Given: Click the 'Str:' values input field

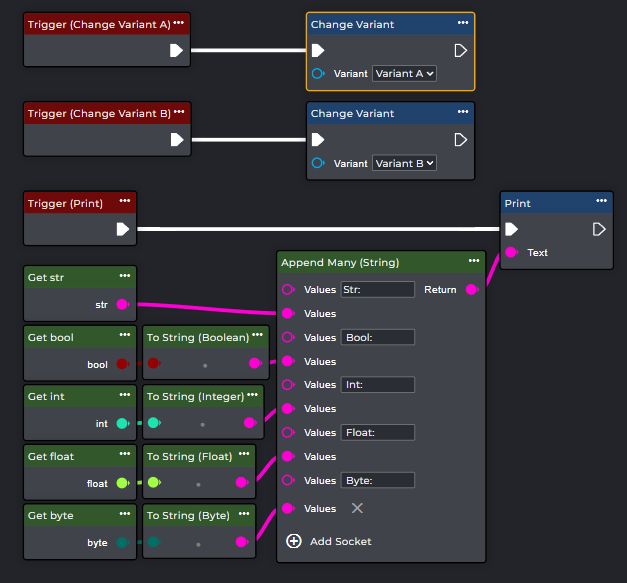Looking at the screenshot, I should point(377,290).
